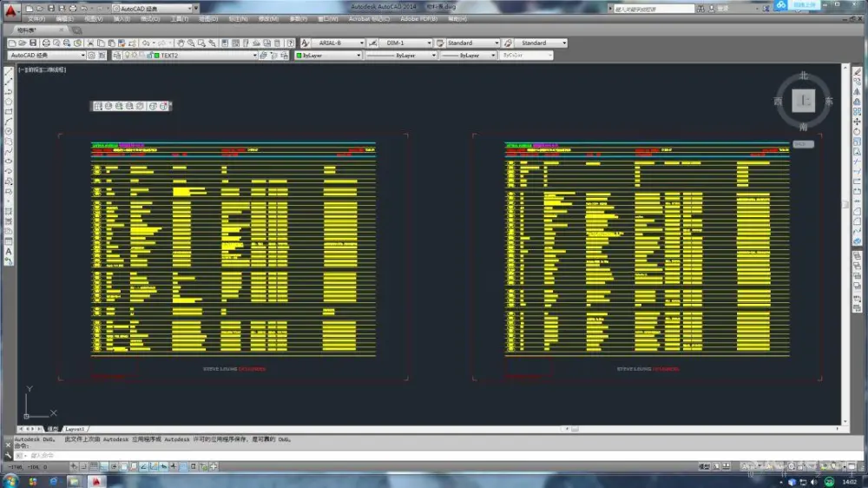Click the Help question mark icon
This screenshot has width=868, height=488.
pyautogui.click(x=291, y=43)
